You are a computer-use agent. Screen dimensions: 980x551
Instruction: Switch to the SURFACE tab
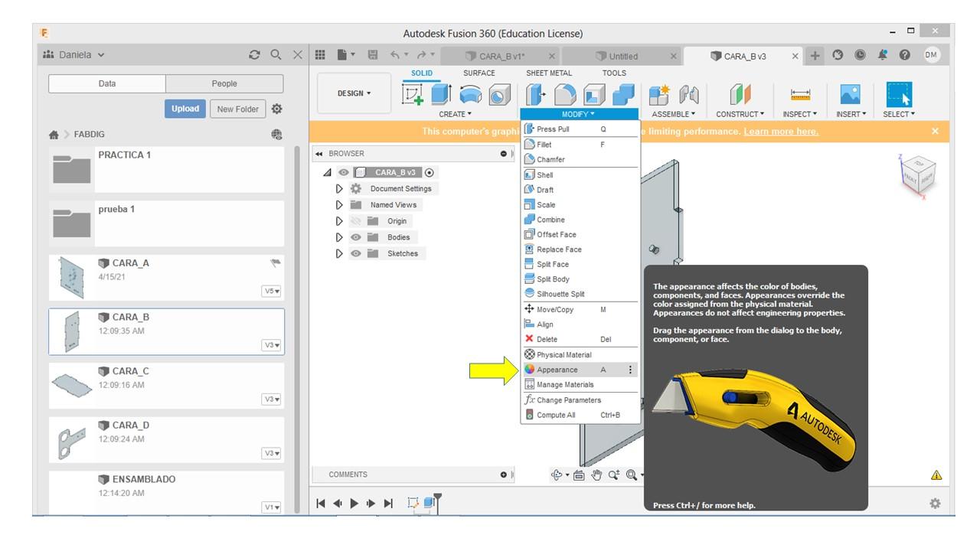479,73
